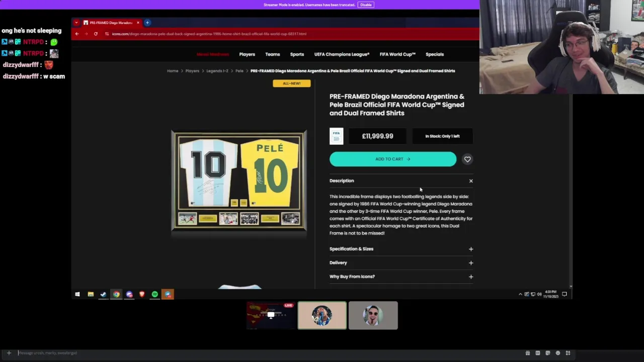Open the Sports menu
The width and height of the screenshot is (644, 362).
297,54
